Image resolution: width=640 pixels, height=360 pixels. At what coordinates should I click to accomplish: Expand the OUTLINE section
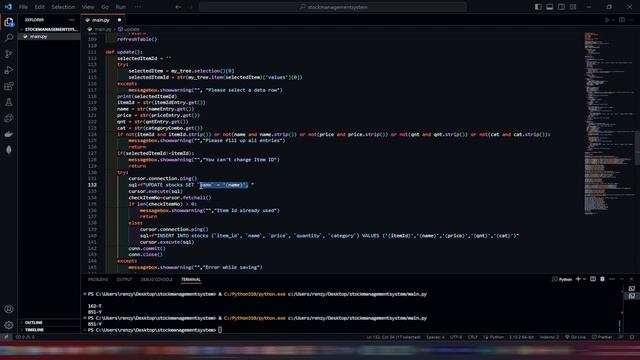pyautogui.click(x=49, y=322)
